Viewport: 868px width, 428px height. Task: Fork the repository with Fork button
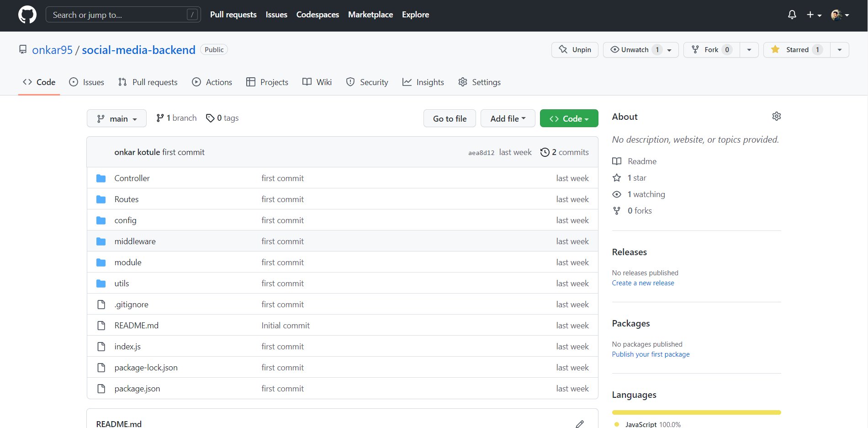tap(711, 50)
